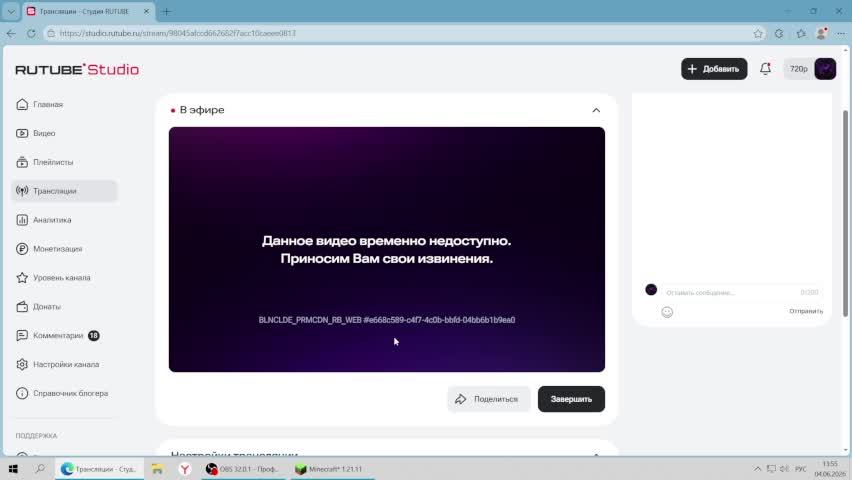
Task: Bookmark this page with the star icon
Action: (x=758, y=34)
